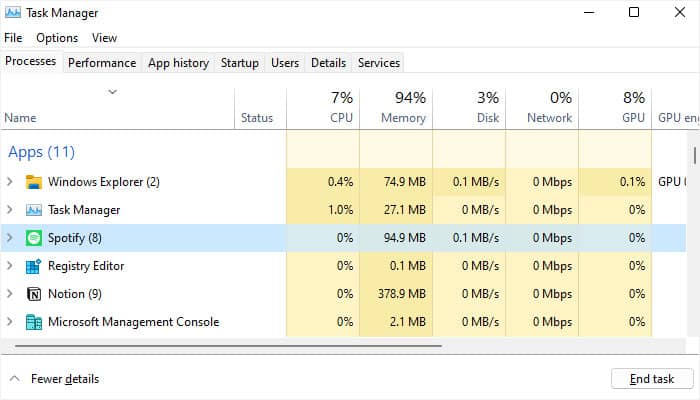
Task: Click Task Manager's 27.1 MB memory value
Action: 405,210
